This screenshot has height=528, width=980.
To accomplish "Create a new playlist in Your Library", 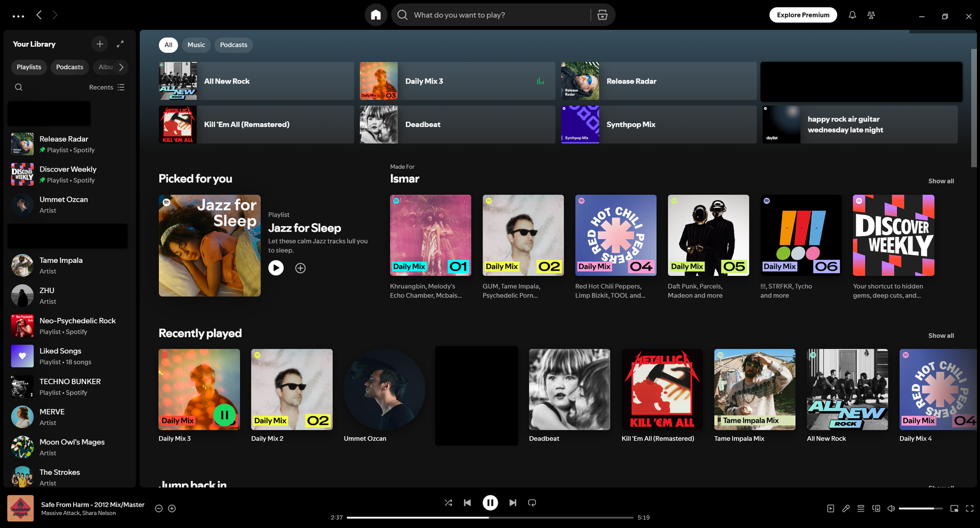I will point(100,44).
